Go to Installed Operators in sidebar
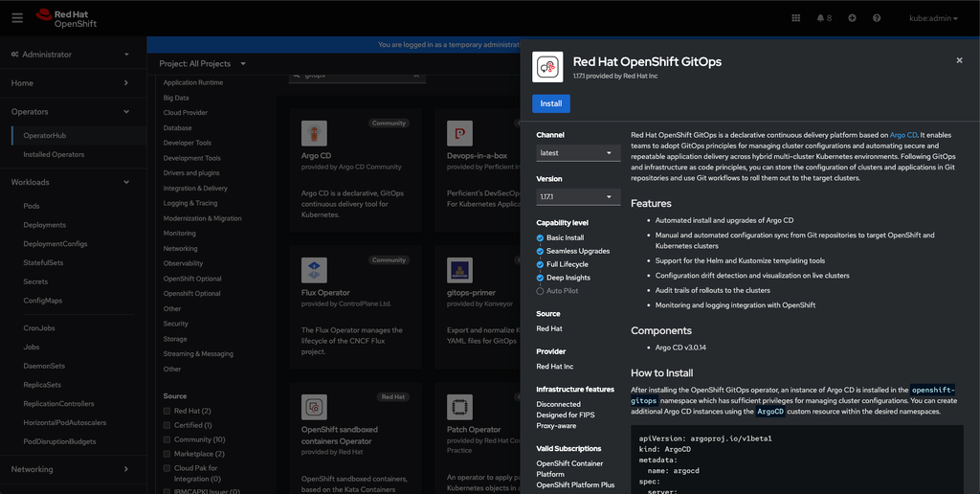 [54, 154]
